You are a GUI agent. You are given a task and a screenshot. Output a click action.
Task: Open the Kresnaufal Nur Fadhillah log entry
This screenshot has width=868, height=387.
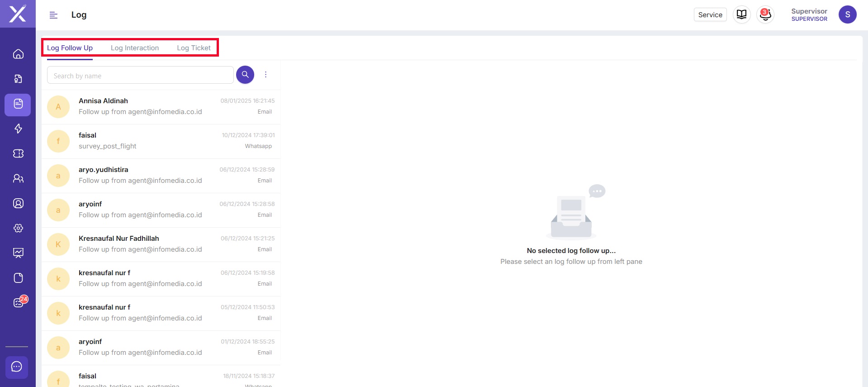[161, 244]
